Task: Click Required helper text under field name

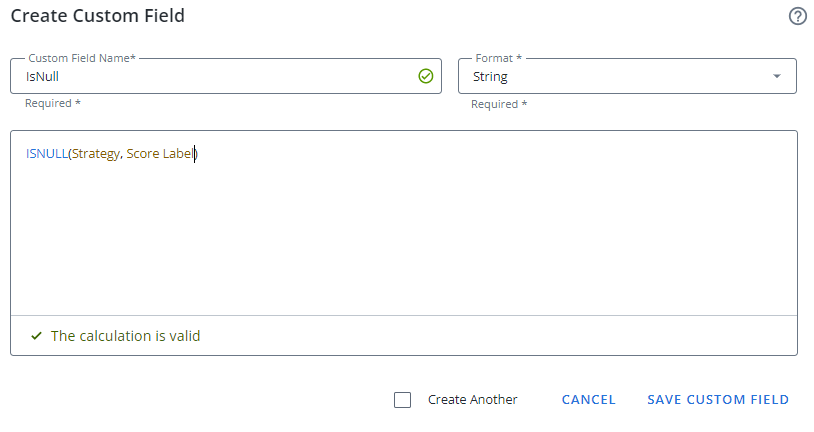Action: (x=53, y=104)
